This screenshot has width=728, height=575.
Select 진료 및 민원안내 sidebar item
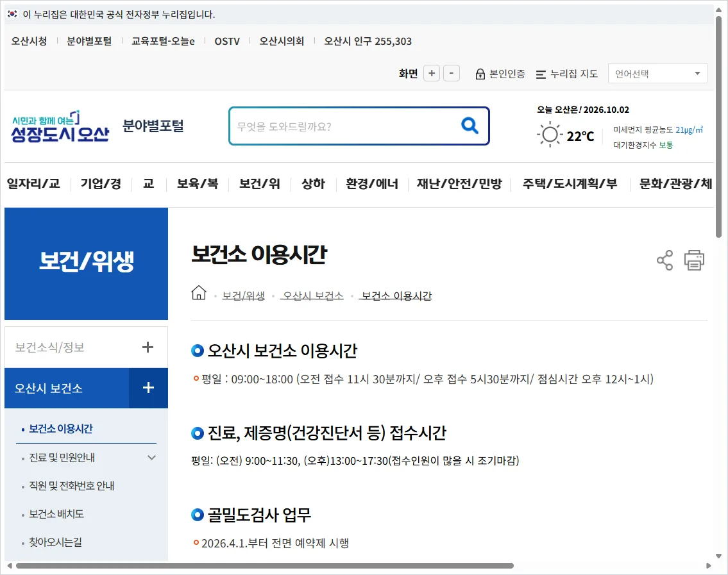tap(62, 458)
